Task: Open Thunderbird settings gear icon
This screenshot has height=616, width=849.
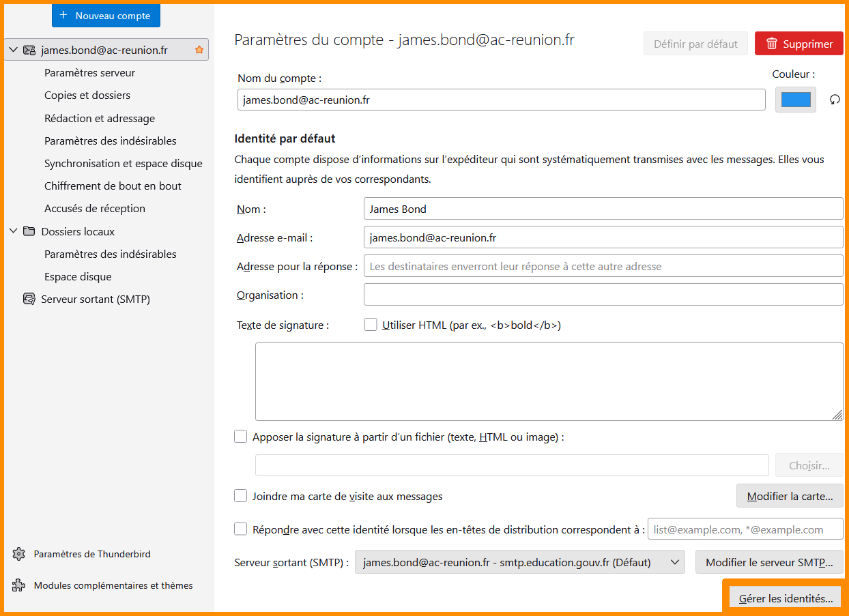Action: pyautogui.click(x=19, y=554)
